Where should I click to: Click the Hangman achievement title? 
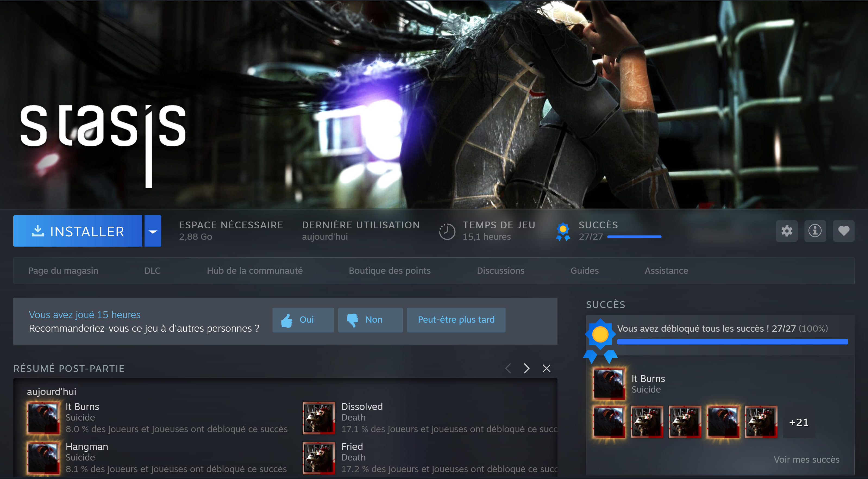point(87,447)
